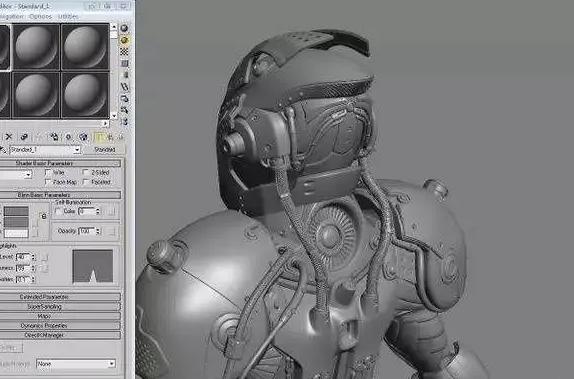Click sample slots scrollbar up arrow
The image size is (574, 379).
pyautogui.click(x=114, y=27)
